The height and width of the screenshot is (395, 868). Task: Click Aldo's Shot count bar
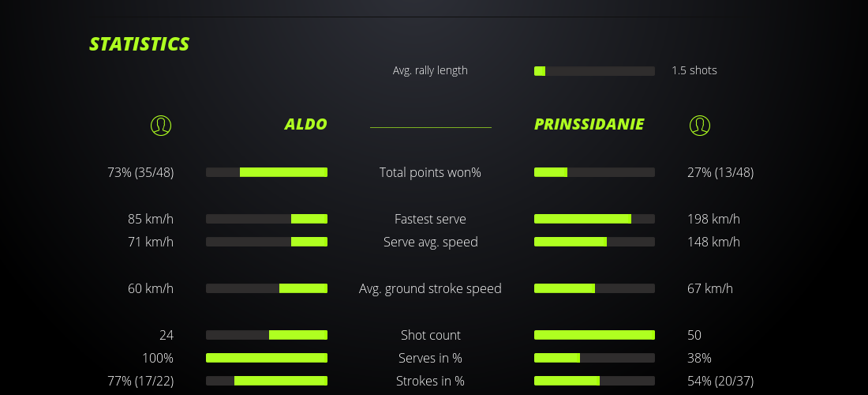pyautogui.click(x=267, y=335)
